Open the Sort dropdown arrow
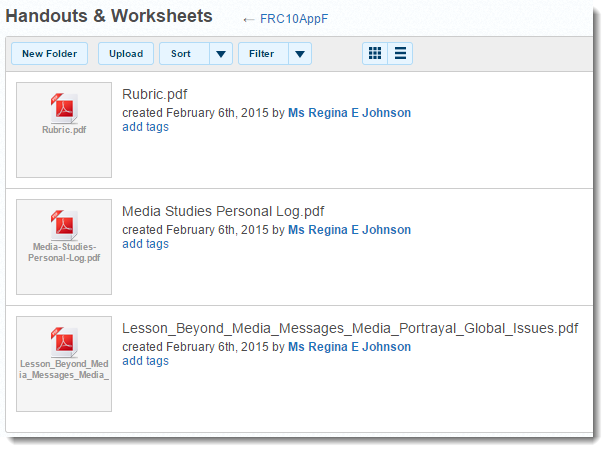 [x=222, y=54]
